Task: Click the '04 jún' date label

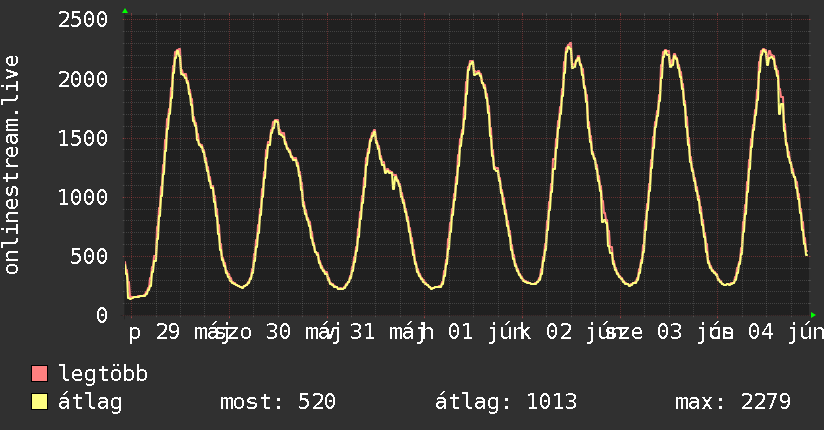Action: [786, 332]
